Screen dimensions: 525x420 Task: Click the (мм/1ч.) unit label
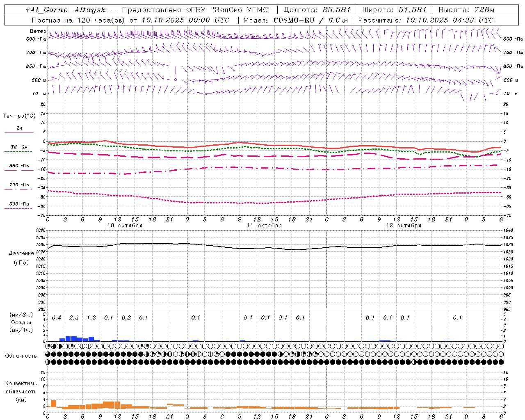click(21, 330)
